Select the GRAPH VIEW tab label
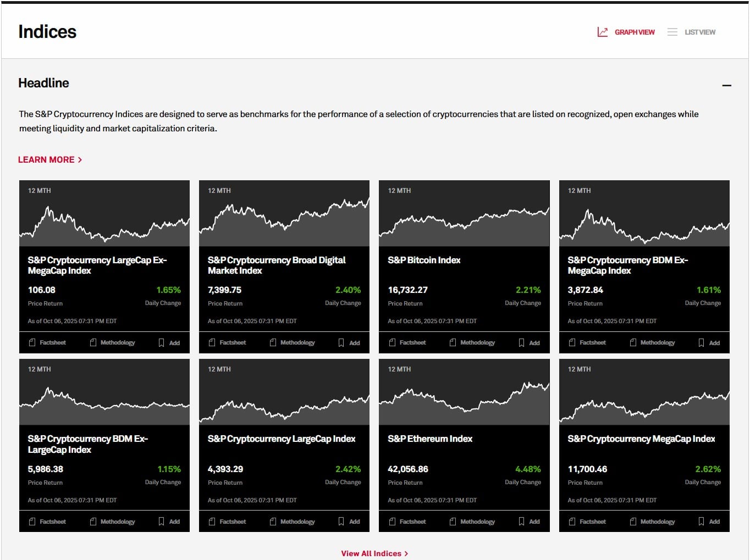The height and width of the screenshot is (560, 750). [635, 32]
